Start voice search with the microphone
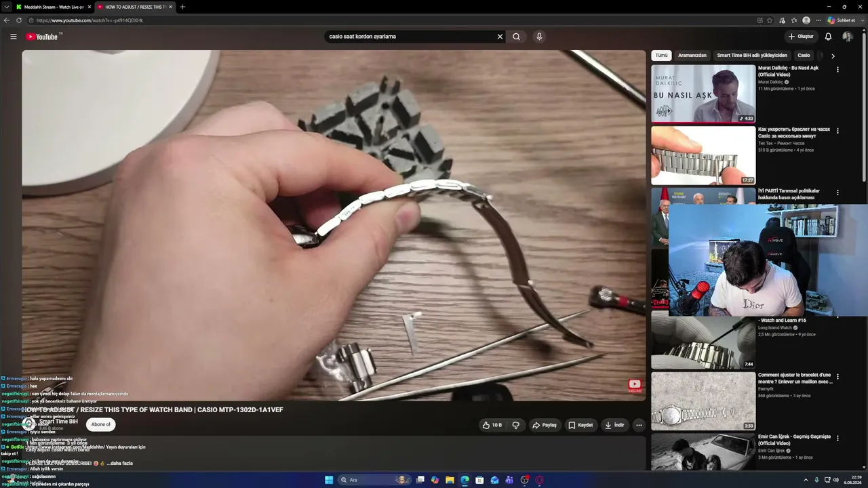Screen dimensions: 868x488 click(x=539, y=37)
